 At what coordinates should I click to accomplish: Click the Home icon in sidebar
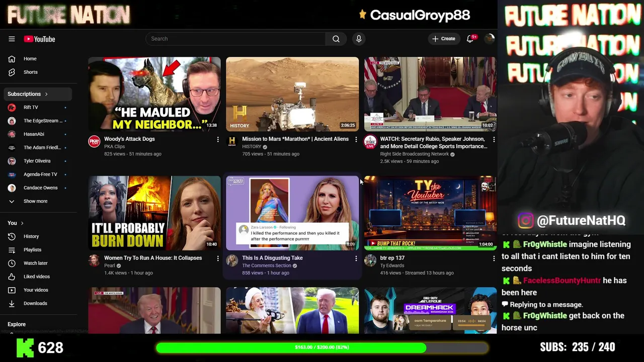pos(12,59)
